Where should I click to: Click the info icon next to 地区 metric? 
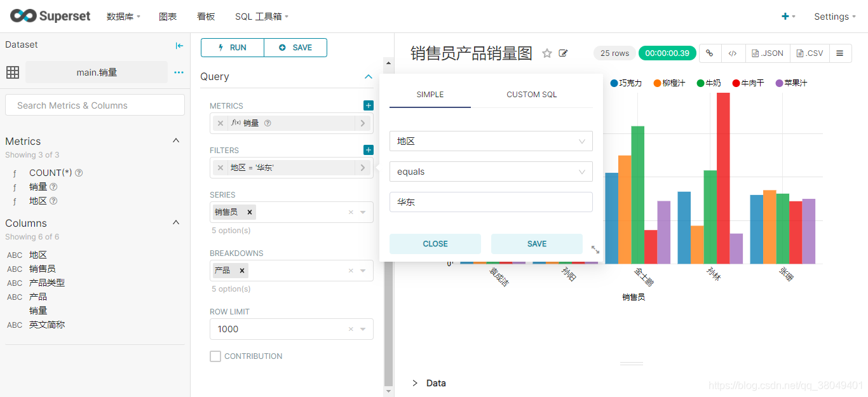pyautogui.click(x=53, y=201)
